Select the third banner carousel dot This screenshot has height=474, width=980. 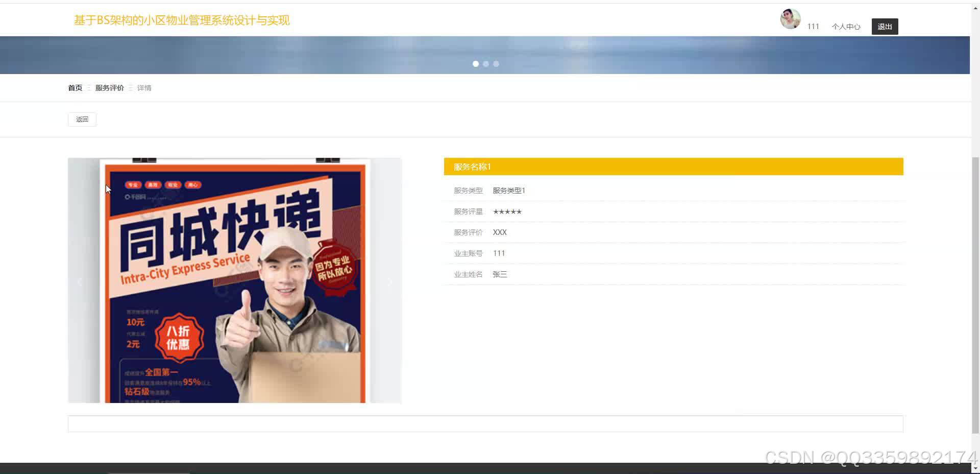(496, 64)
